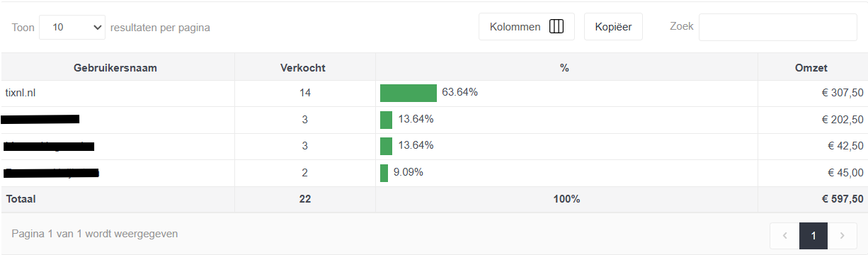868x255 pixels.
Task: Sort by percentage column header
Action: 564,68
